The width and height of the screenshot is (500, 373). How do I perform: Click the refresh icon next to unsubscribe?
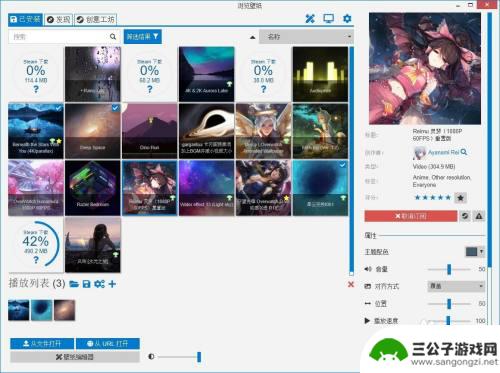pyautogui.click(x=465, y=216)
